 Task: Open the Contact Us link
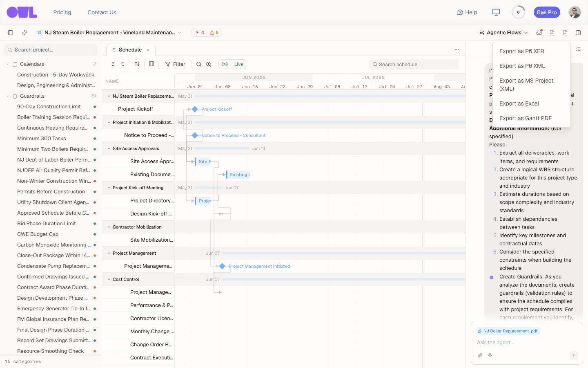[102, 12]
